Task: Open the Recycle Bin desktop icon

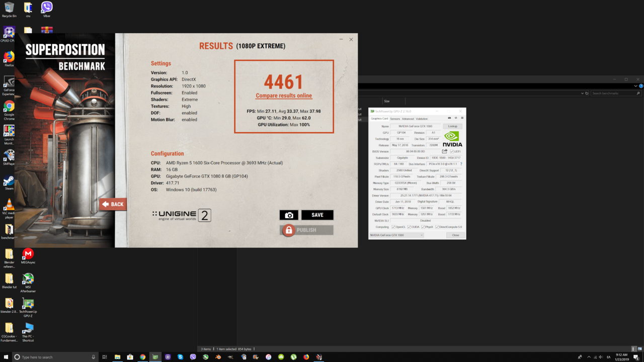Action: click(x=9, y=10)
